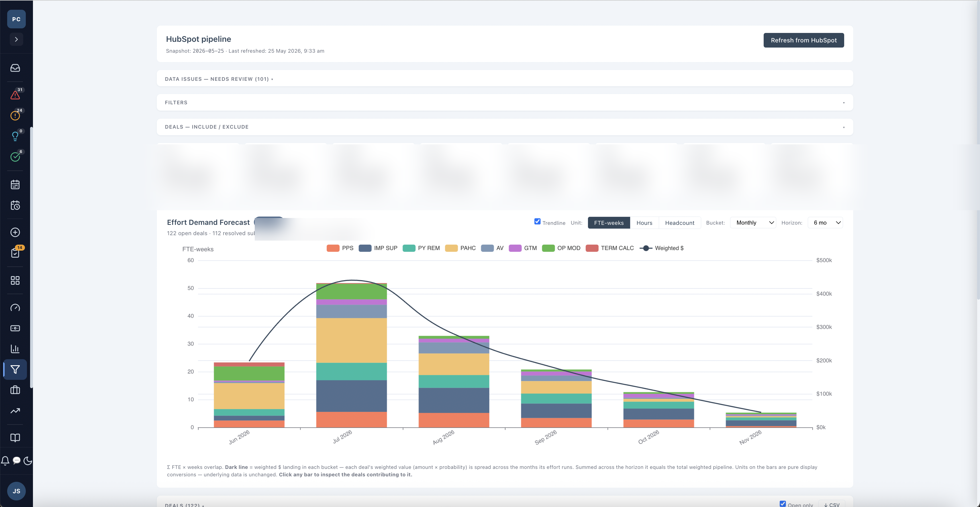
Task: Open the speedometer gauge icon
Action: (15, 308)
